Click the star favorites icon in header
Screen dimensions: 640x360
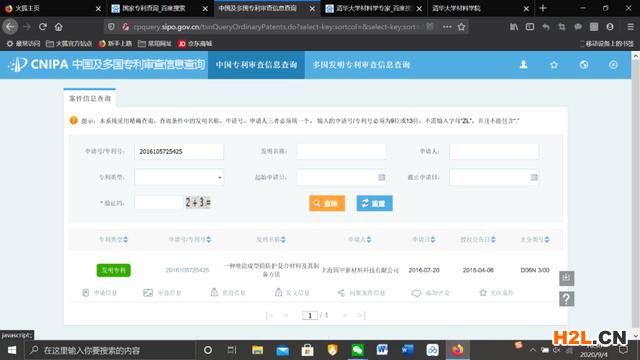[553, 64]
